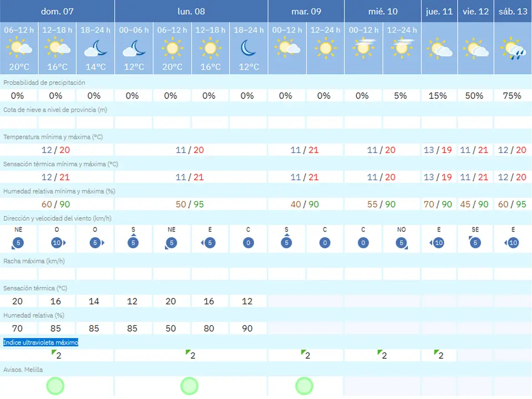
Task: Click the 14 thermal sensation value for dom. 07
Action: tap(94, 301)
